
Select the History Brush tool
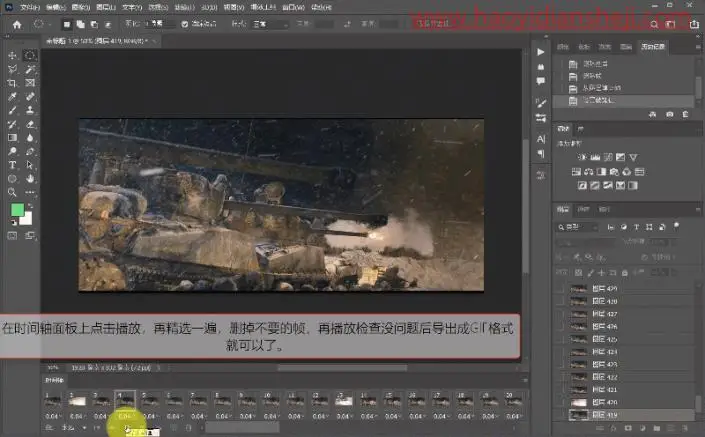pos(13,124)
